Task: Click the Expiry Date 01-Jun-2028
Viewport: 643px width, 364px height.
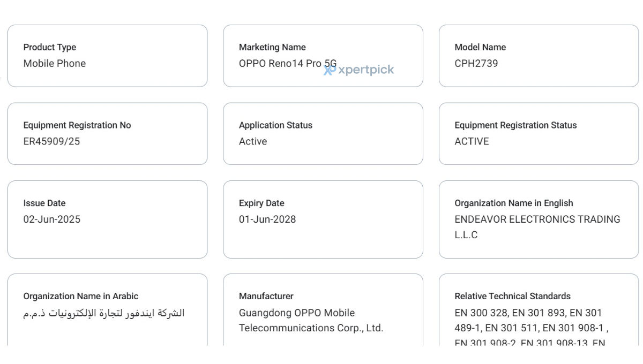Action: pyautogui.click(x=267, y=219)
